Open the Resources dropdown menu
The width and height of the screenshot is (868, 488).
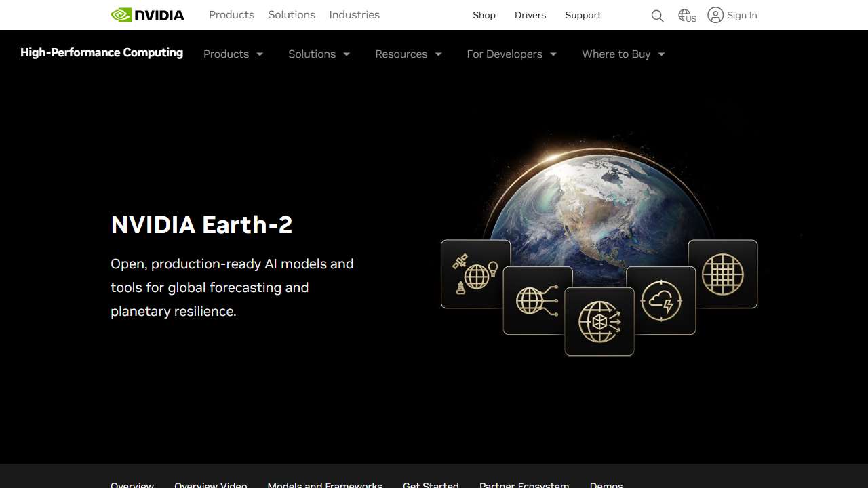408,54
